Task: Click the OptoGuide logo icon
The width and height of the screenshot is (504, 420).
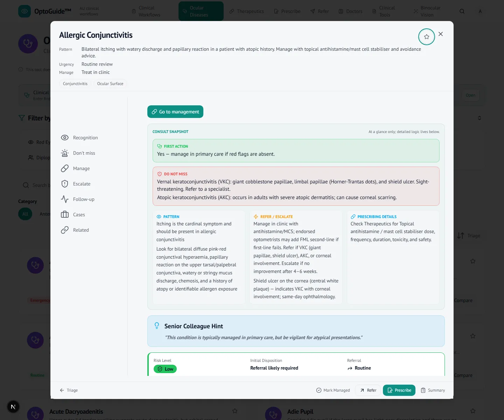Action: coord(24,11)
